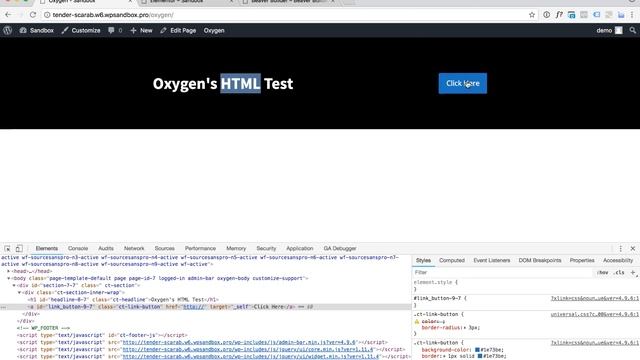The width and height of the screenshot is (640, 360).
Task: Add new style rule with plus icon
Action: click(x=633, y=272)
